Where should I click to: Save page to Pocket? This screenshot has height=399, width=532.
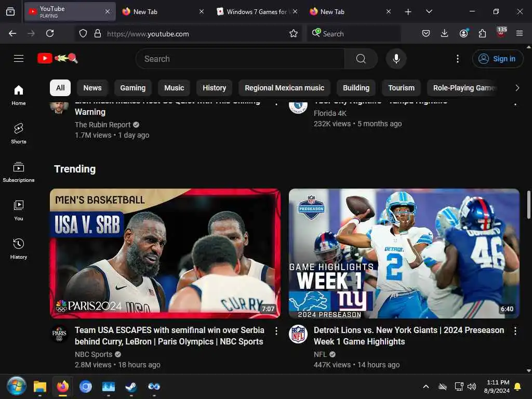[426, 33]
